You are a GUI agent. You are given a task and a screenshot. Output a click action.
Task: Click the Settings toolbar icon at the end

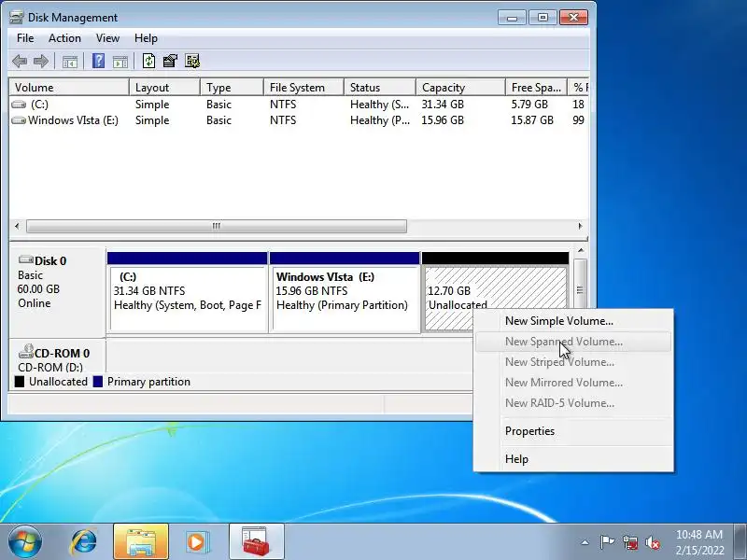coord(192,61)
